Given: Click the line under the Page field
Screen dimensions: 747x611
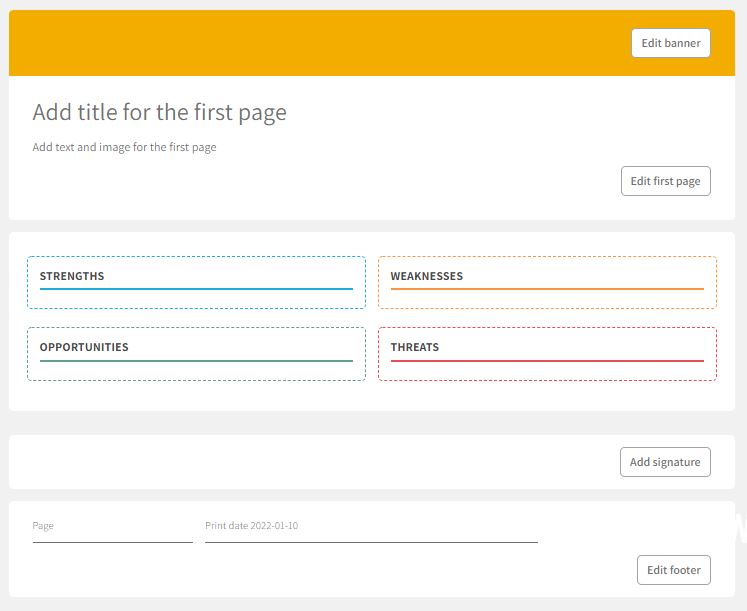Looking at the screenshot, I should [x=112, y=542].
